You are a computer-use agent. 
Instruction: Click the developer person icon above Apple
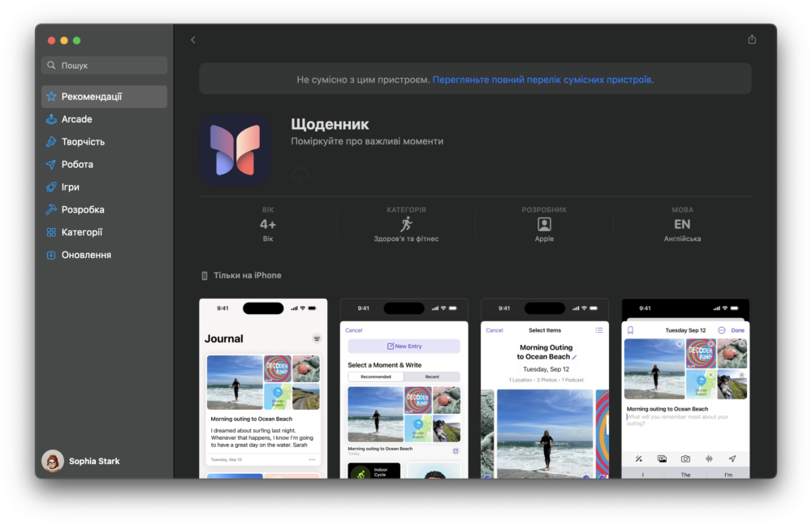[544, 224]
